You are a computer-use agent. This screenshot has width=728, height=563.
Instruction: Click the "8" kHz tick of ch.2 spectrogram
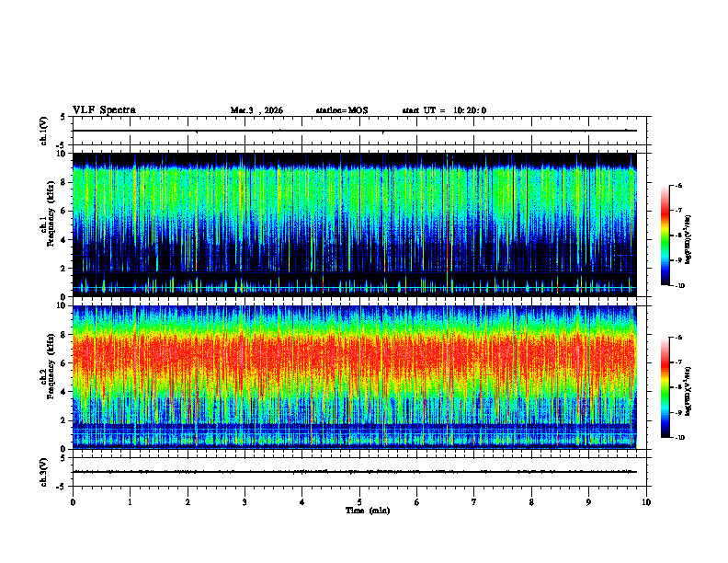pos(64,335)
